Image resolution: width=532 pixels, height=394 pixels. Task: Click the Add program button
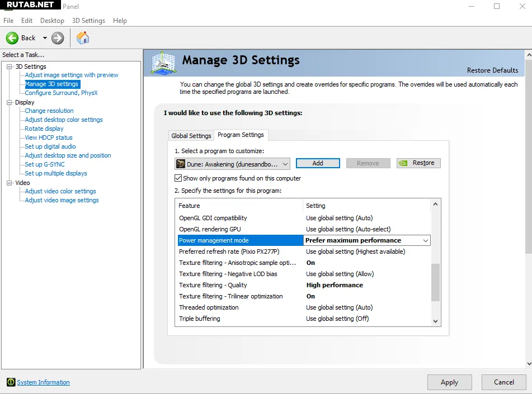tap(318, 163)
